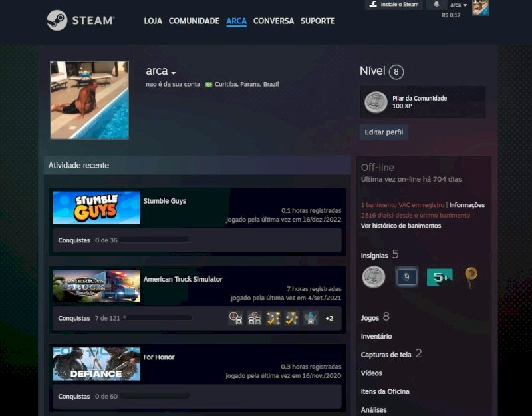Viewport: 532px width, 416px height.
Task: Open first American Truck Simulator achievement icon
Action: click(x=235, y=318)
